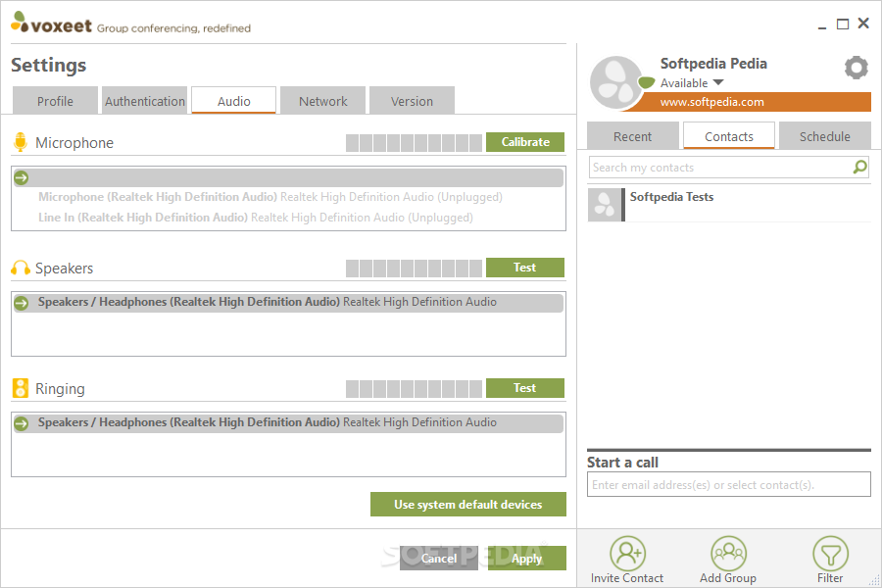The image size is (882, 588).
Task: Maximize the voxeet window
Action: 843,24
